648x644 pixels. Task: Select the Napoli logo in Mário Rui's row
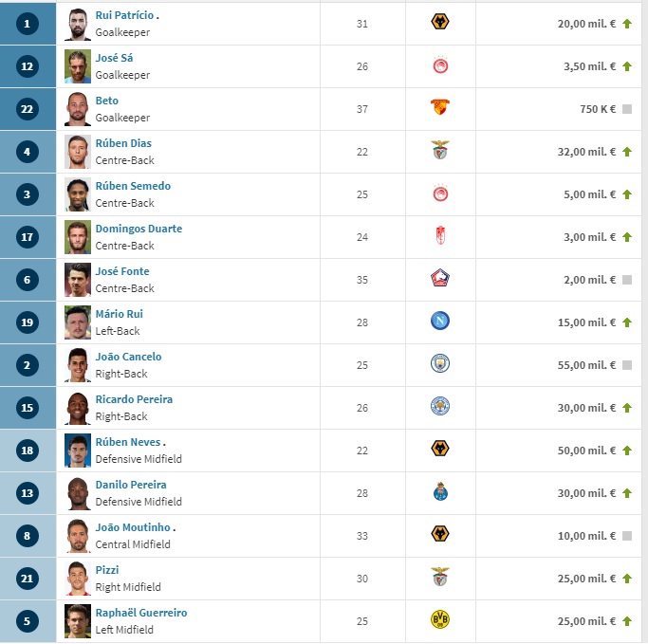pos(439,321)
